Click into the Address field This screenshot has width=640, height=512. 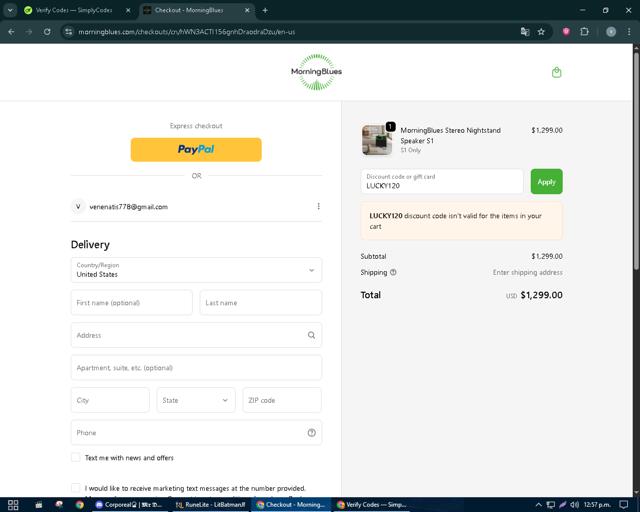[x=196, y=335]
